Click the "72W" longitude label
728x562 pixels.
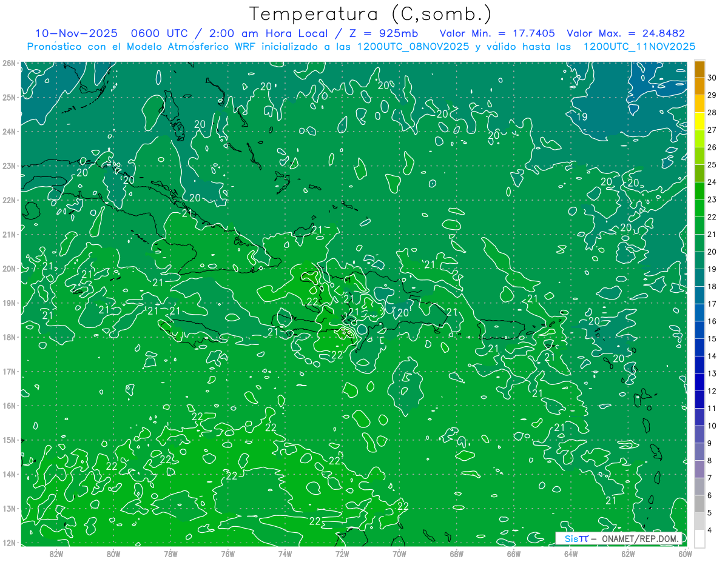tap(342, 554)
